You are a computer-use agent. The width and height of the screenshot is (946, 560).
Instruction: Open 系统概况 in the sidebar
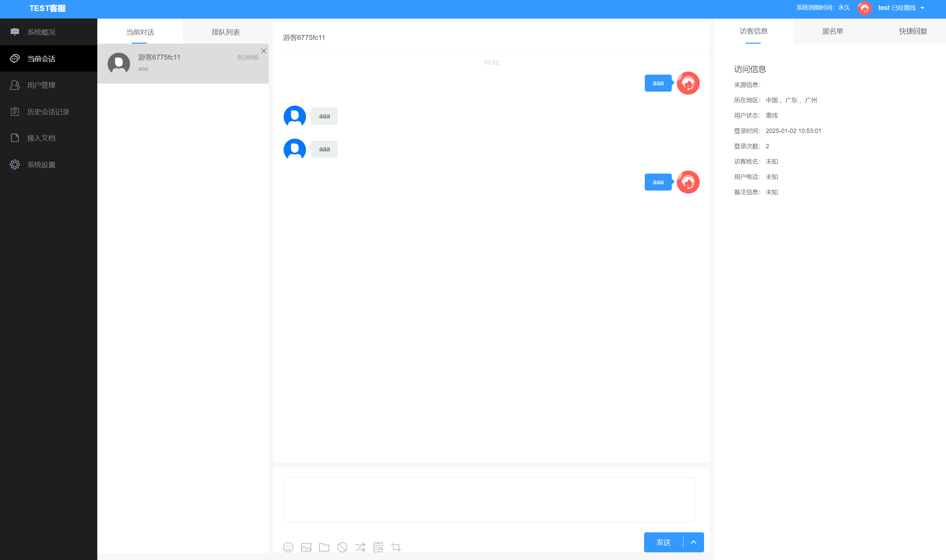click(x=41, y=32)
